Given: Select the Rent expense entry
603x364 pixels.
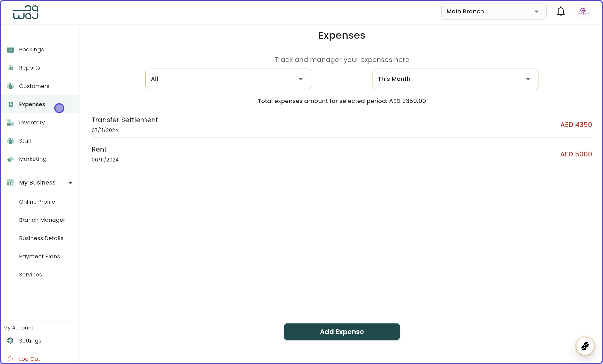Looking at the screenshot, I should [x=99, y=149].
